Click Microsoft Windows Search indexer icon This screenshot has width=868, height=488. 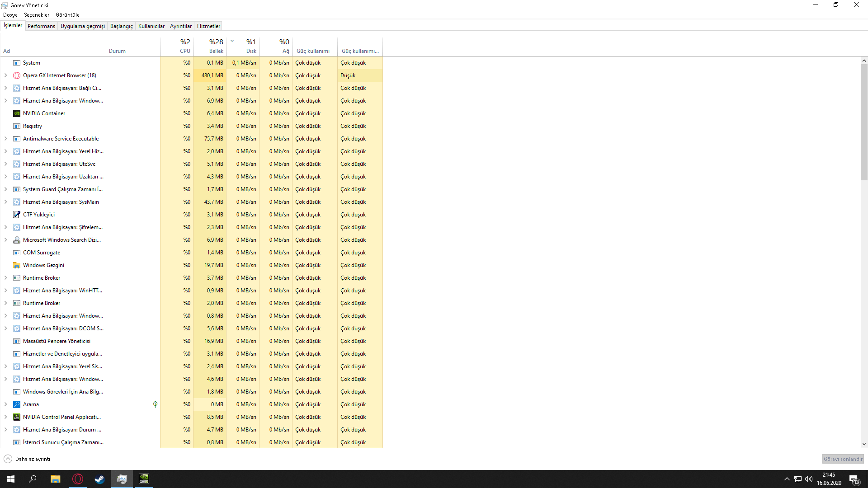17,240
